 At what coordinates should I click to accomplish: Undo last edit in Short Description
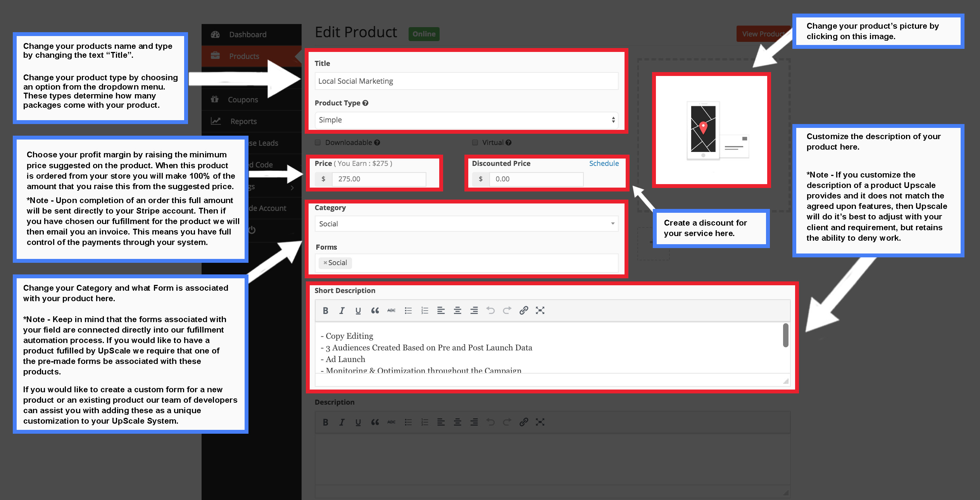point(490,310)
